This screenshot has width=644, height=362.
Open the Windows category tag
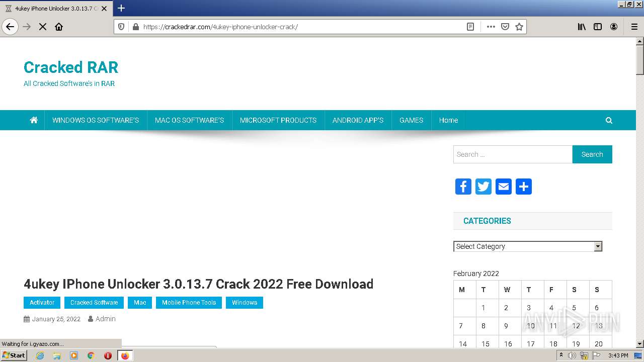[245, 303]
